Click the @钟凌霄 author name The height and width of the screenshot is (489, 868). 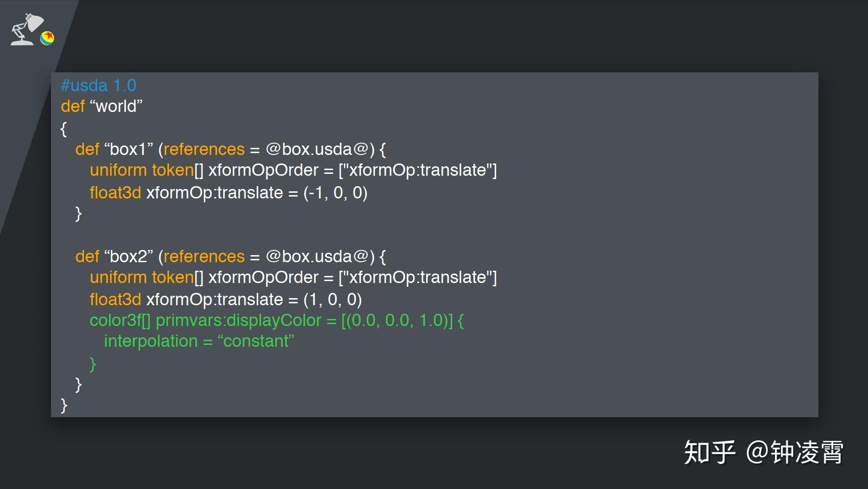pos(795,452)
